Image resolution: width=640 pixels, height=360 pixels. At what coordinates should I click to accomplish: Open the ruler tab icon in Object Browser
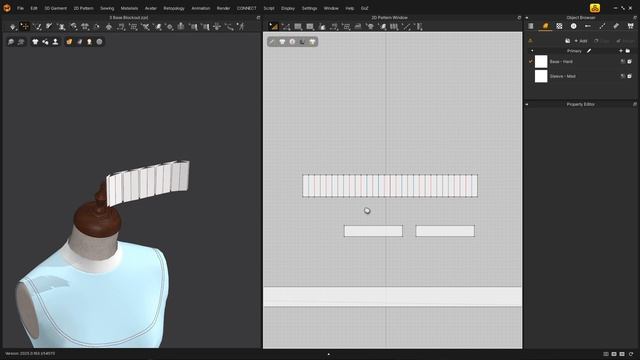coord(616,26)
